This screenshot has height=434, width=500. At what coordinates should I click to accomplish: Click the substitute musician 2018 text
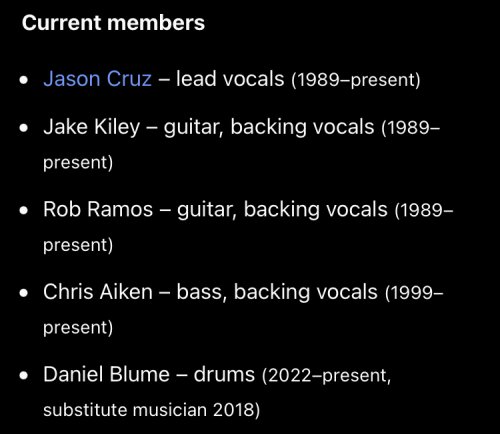151,410
